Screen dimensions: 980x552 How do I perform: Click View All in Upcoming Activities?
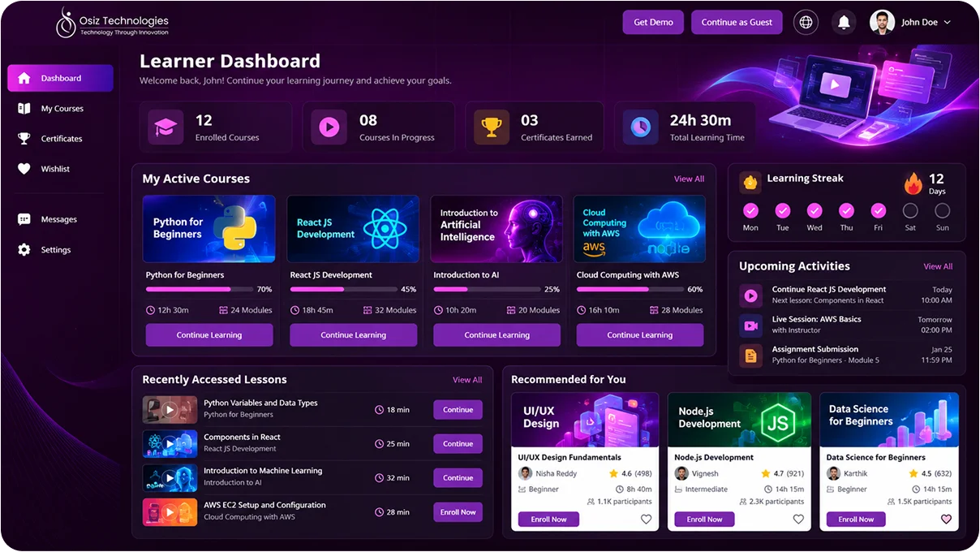(x=938, y=266)
